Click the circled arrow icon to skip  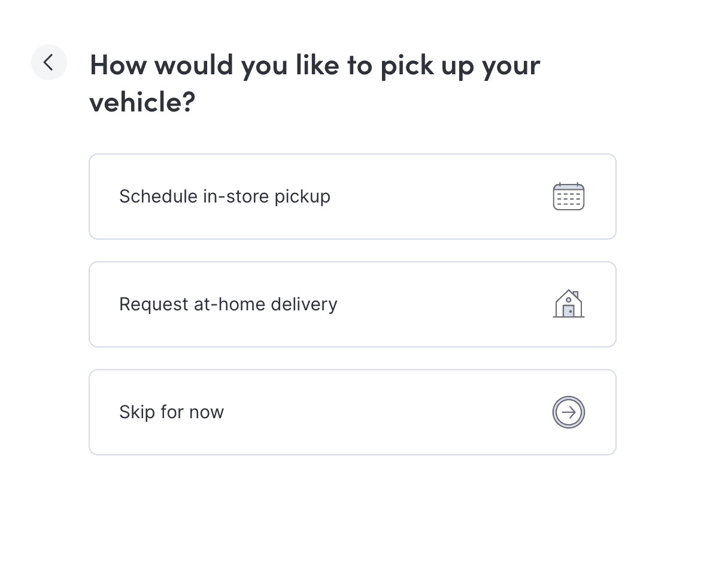[x=568, y=412]
